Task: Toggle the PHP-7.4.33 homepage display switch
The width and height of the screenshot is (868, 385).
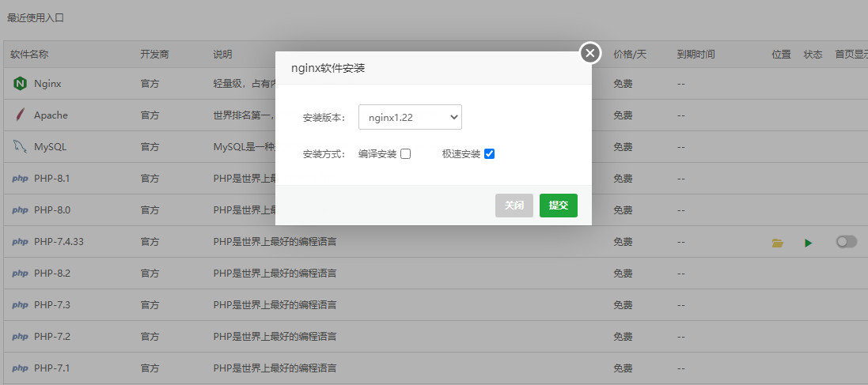Action: pyautogui.click(x=846, y=242)
